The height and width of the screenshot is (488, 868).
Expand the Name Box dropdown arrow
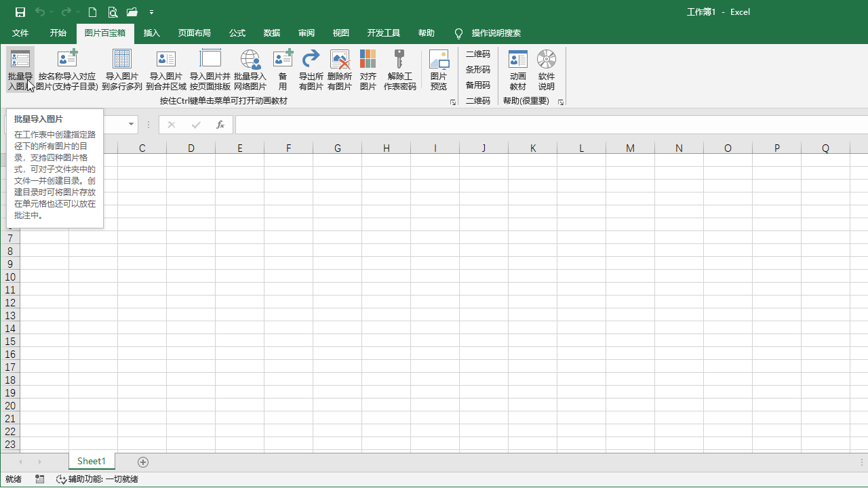(131, 125)
